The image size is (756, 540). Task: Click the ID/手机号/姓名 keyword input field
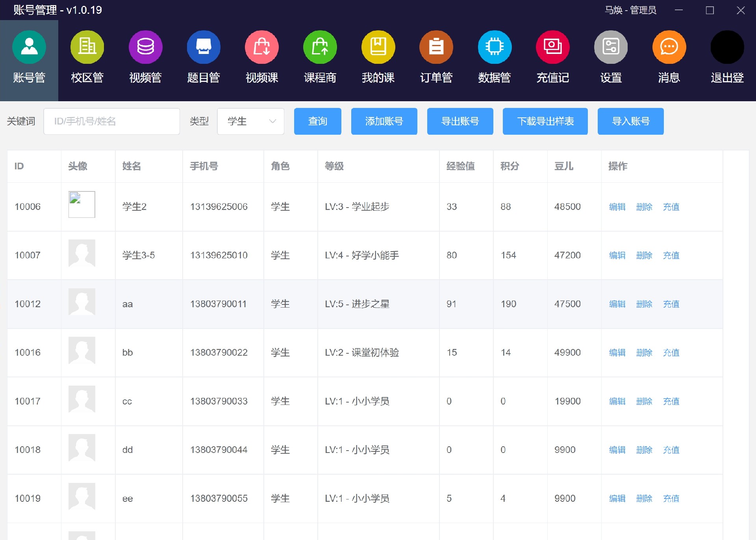pyautogui.click(x=111, y=121)
